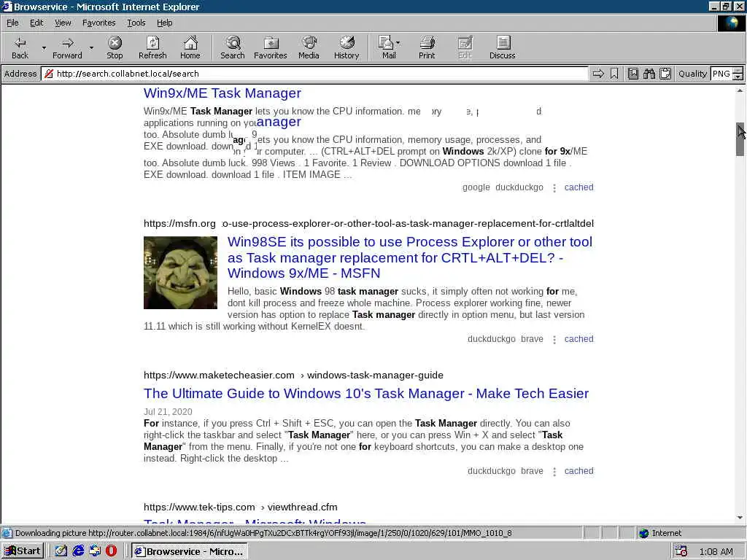Viewport: 747px width, 560px height.
Task: Click the Discuss toolbar button
Action: pyautogui.click(x=502, y=47)
